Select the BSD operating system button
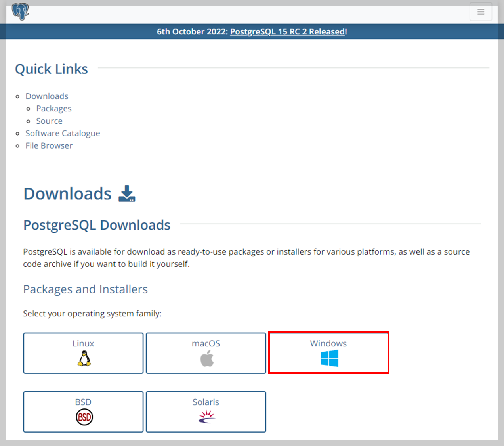 click(83, 412)
